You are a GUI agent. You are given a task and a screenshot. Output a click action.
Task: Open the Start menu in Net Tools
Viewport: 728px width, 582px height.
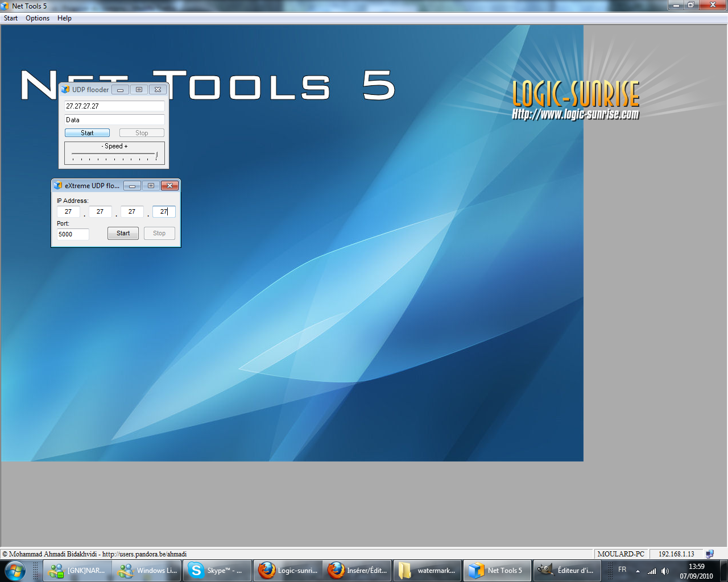point(11,18)
